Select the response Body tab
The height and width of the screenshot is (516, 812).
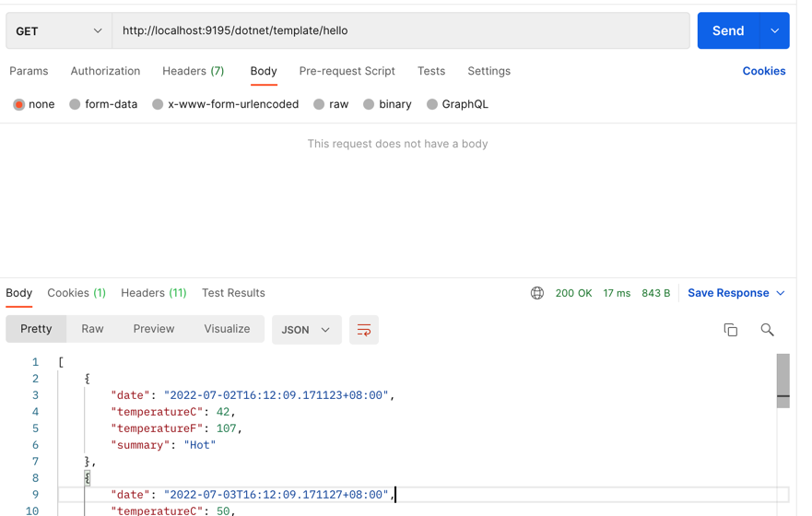point(19,293)
